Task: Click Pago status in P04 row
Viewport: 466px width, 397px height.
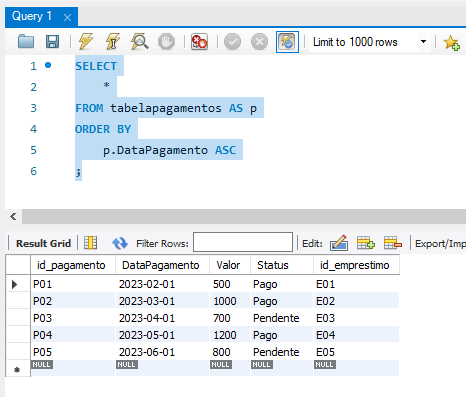Action: click(282, 335)
